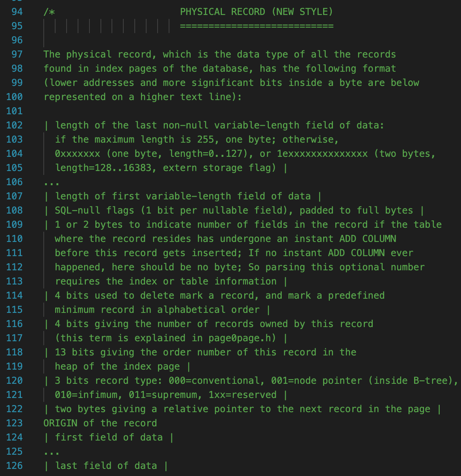Click 'ADD COLUMN' on line 110

pos(368,239)
